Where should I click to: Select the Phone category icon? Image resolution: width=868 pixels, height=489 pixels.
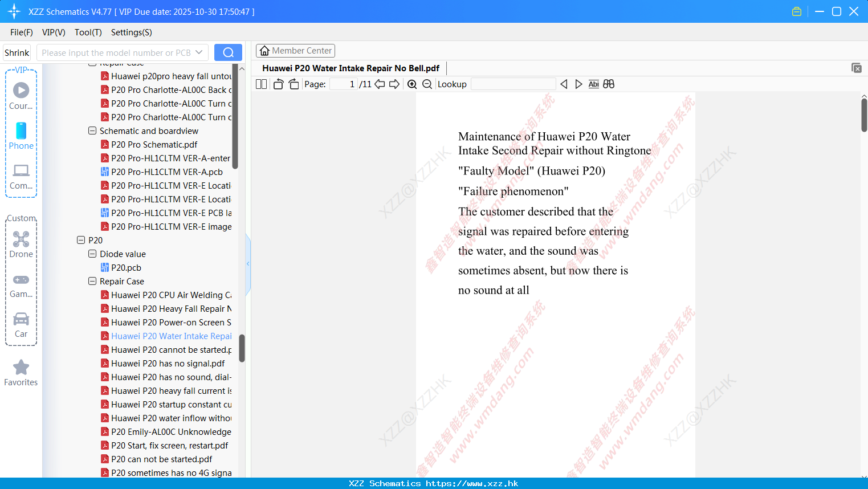[21, 136]
